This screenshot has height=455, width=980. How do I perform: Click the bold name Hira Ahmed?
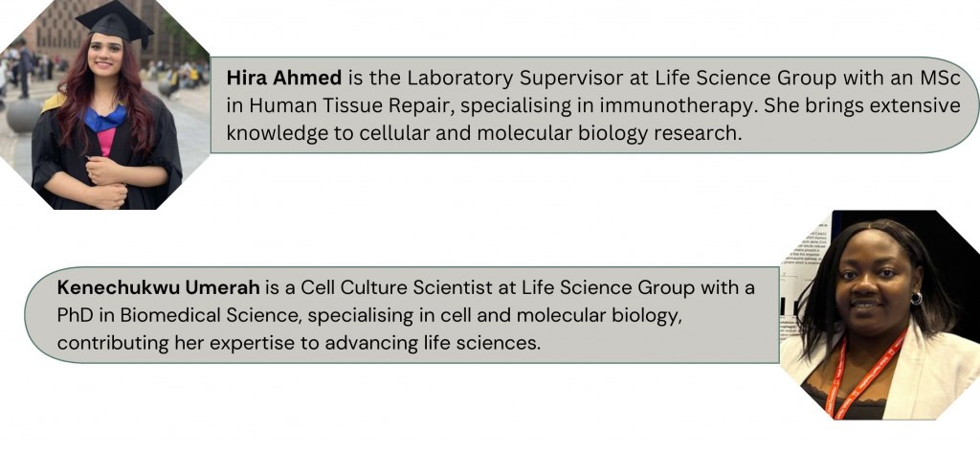pos(275,79)
